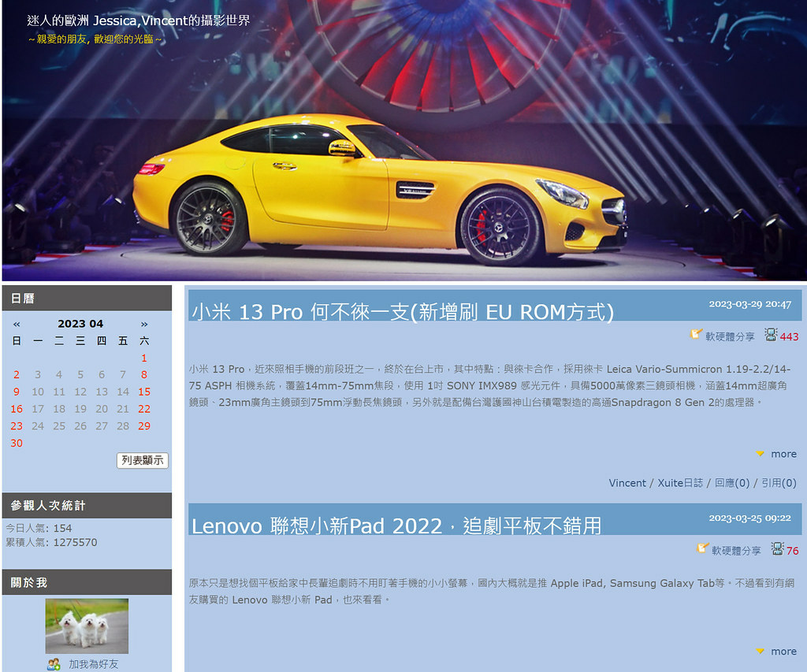Click the welcome subtitle 親愛的朋友, 歡迎您的光臨
This screenshot has height=672, width=807.
[95, 39]
